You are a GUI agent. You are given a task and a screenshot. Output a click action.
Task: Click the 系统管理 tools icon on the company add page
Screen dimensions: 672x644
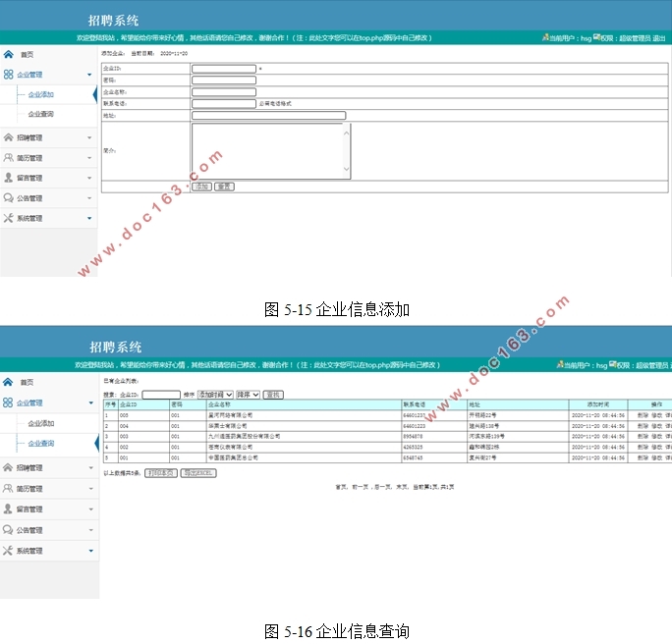tap(8, 218)
